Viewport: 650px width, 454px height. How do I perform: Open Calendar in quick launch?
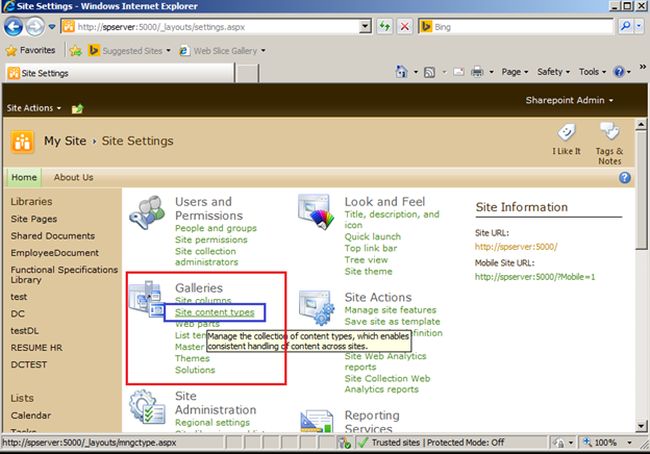click(31, 415)
